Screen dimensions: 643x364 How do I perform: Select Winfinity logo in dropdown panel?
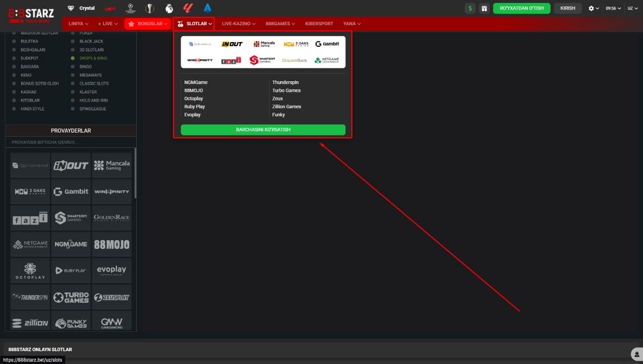click(200, 60)
